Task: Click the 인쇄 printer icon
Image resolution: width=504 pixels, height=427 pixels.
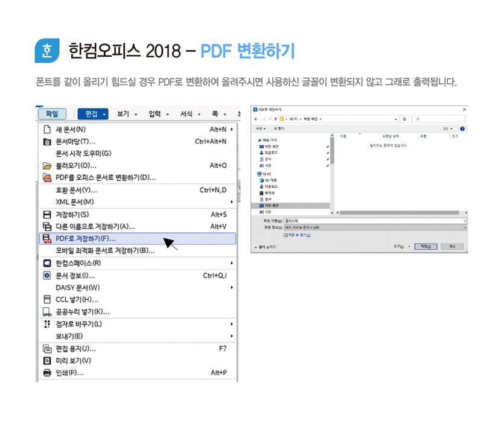Action: coord(47,373)
